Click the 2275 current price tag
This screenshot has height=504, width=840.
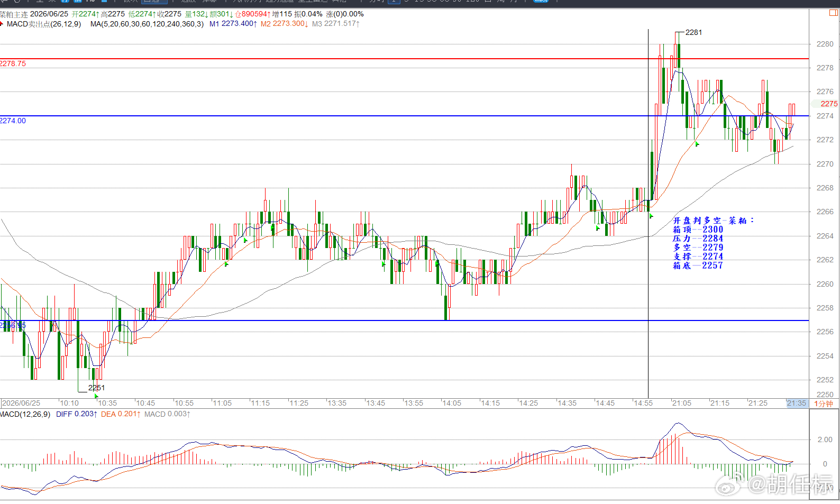(x=829, y=104)
